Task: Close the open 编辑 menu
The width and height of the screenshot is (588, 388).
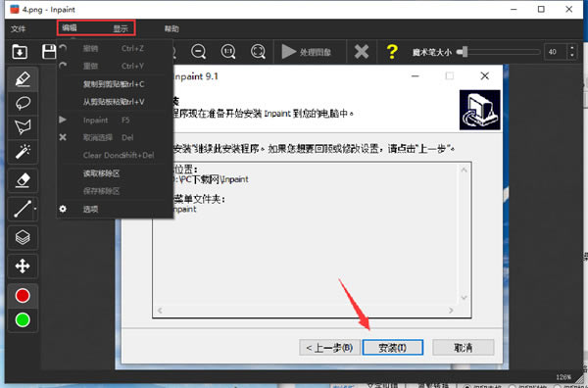Action: tap(70, 27)
